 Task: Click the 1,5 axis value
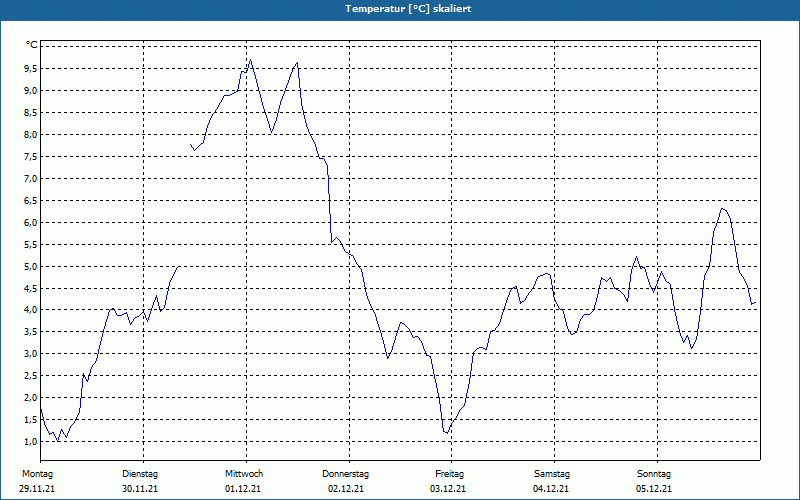(x=31, y=419)
